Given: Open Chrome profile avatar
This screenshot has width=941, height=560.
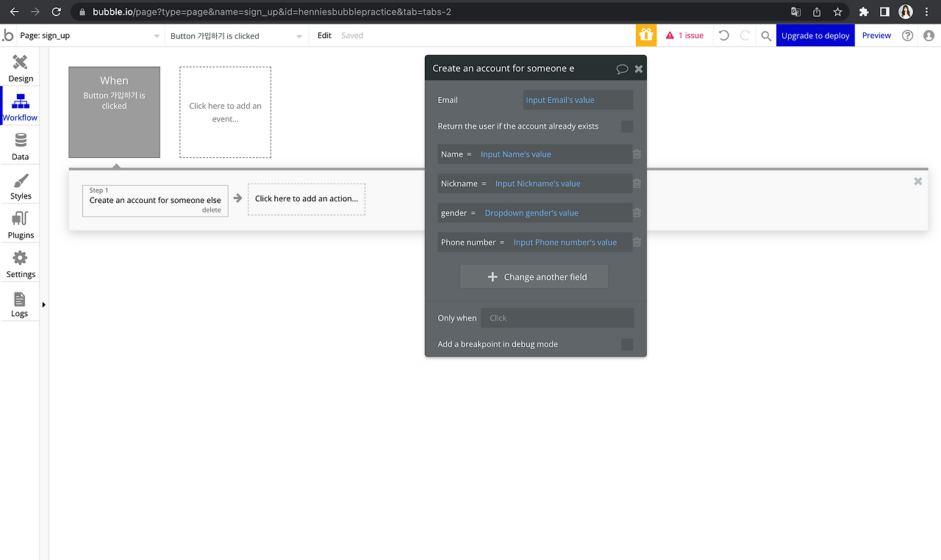Looking at the screenshot, I should (906, 12).
